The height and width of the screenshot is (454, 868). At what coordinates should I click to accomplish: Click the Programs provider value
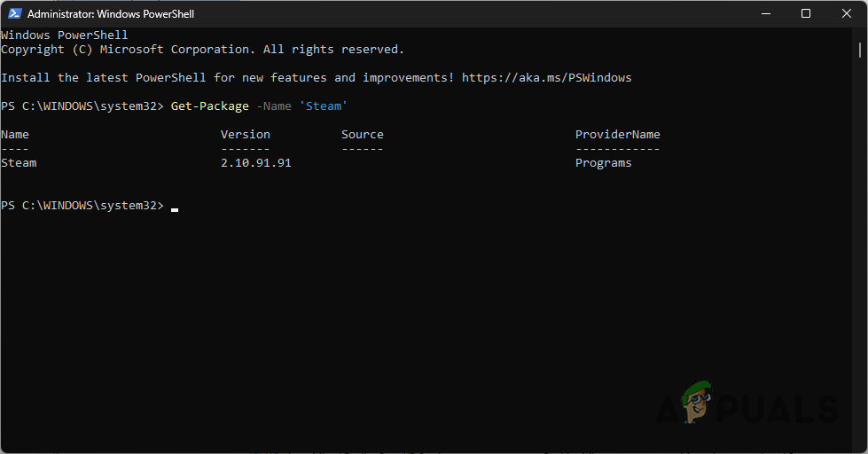(604, 163)
